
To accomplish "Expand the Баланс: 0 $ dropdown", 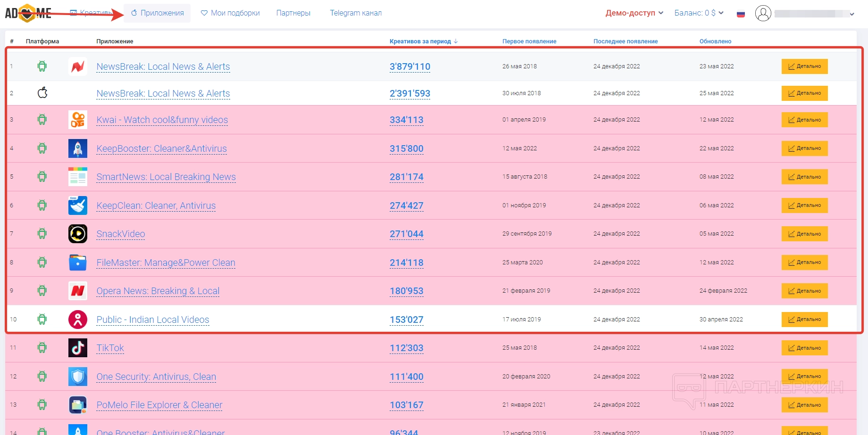I will pos(698,13).
